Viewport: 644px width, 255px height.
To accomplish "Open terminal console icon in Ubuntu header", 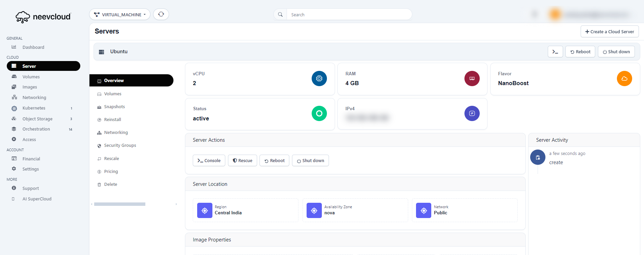I will coord(555,52).
